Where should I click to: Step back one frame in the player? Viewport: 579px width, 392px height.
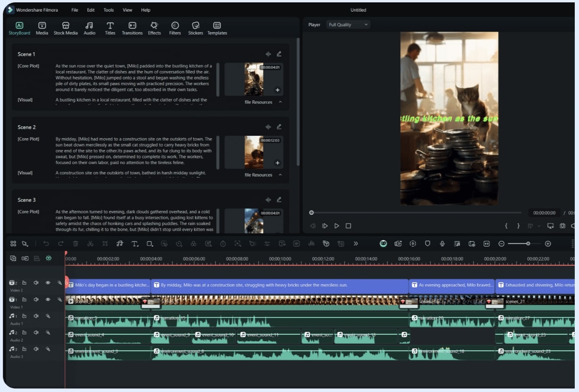[313, 226]
